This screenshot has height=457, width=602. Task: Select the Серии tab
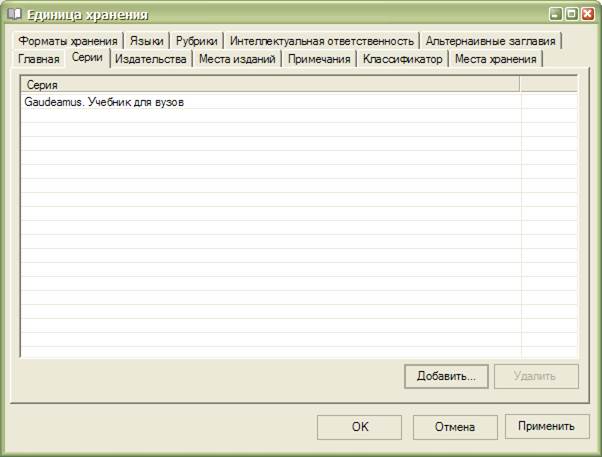pyautogui.click(x=87, y=59)
